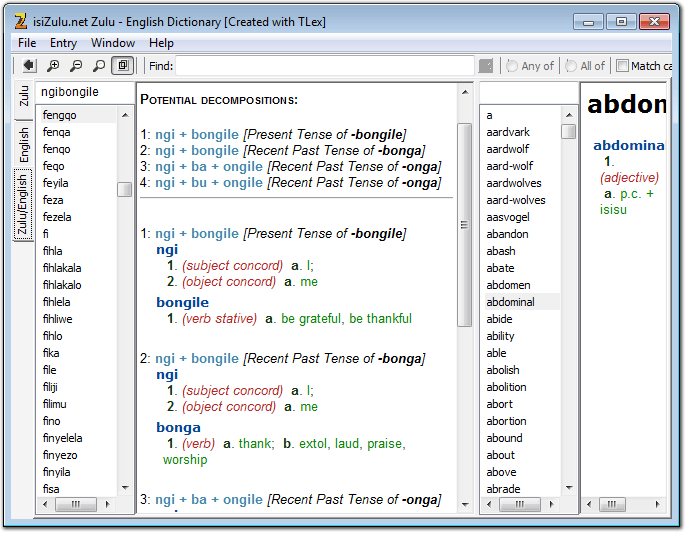Select 'fezela' in the Zulu list
This screenshot has width=687, height=534.
point(57,217)
